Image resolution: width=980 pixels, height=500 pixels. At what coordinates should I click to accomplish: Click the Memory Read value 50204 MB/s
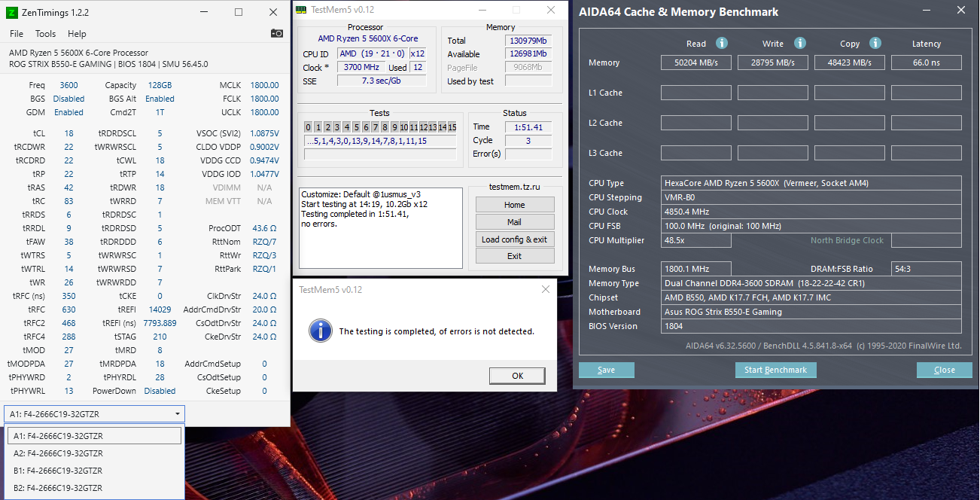(696, 62)
